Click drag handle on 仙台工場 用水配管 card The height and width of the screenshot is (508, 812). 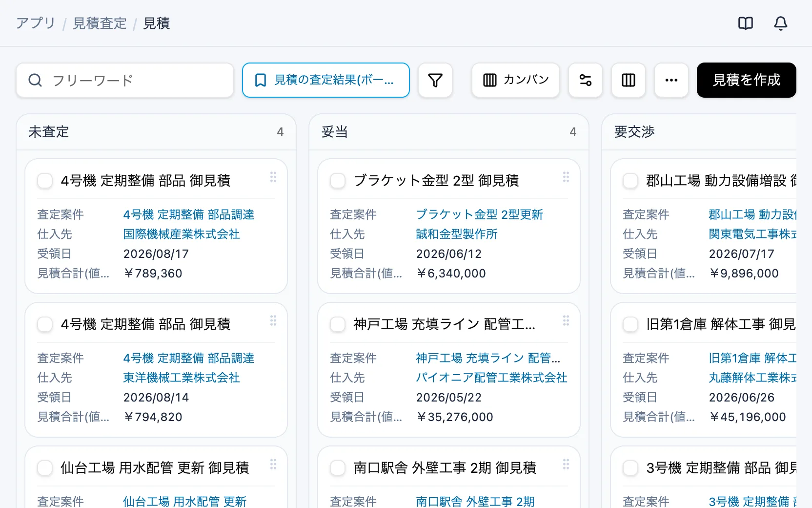(x=273, y=464)
